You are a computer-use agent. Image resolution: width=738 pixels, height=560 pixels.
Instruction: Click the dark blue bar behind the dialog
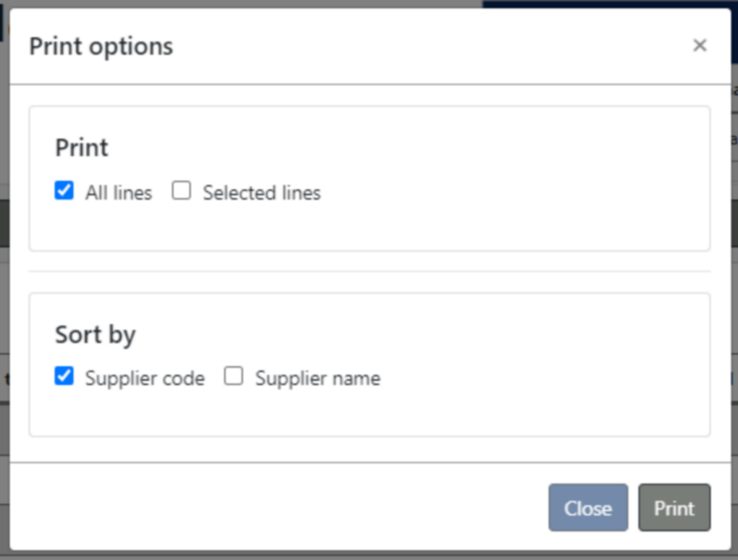click(x=607, y=4)
